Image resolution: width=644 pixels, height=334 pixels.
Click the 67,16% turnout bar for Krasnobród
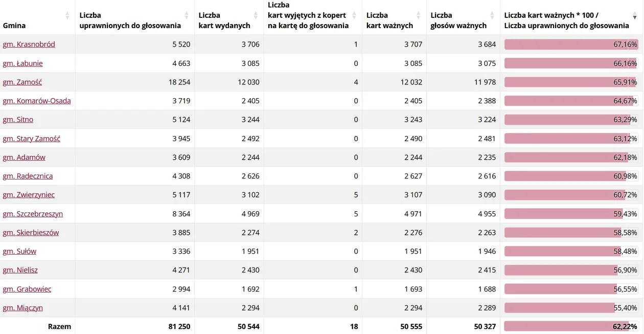point(571,44)
